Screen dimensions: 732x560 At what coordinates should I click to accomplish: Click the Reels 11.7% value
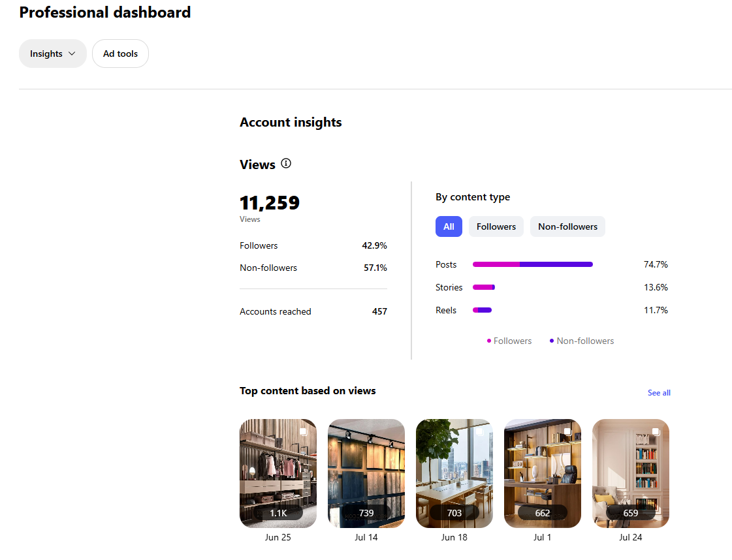656,310
